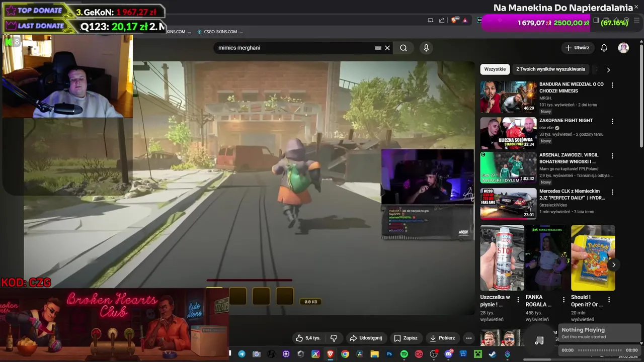This screenshot has width=644, height=362.
Task: Open options for ZAKOPANE FIGHT NIGHT video
Action: 612,122
